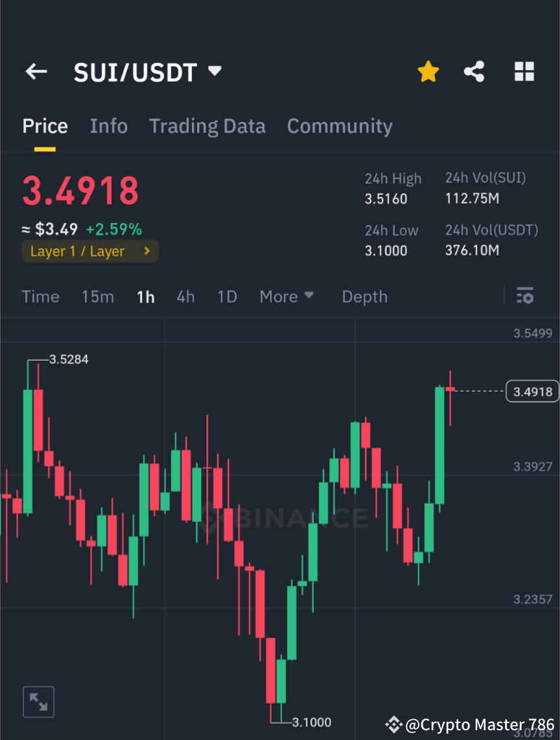Open the Community tab
560x740 pixels.
[x=340, y=126]
